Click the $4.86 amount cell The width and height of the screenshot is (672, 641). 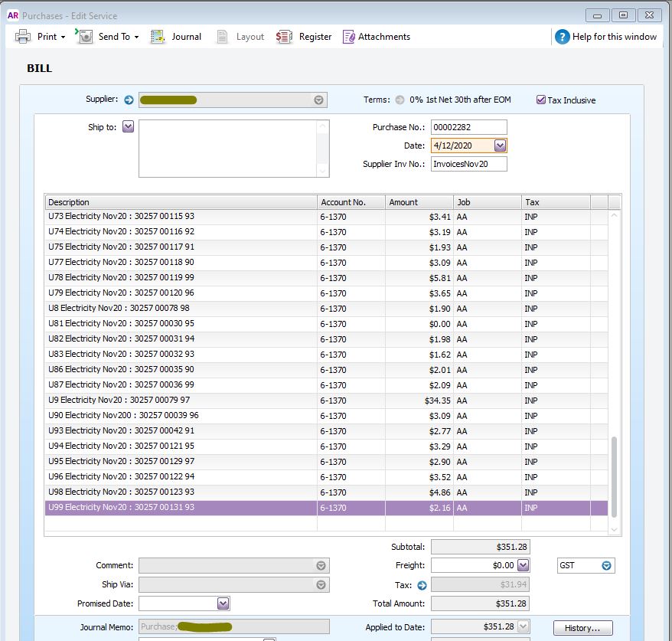coord(419,492)
